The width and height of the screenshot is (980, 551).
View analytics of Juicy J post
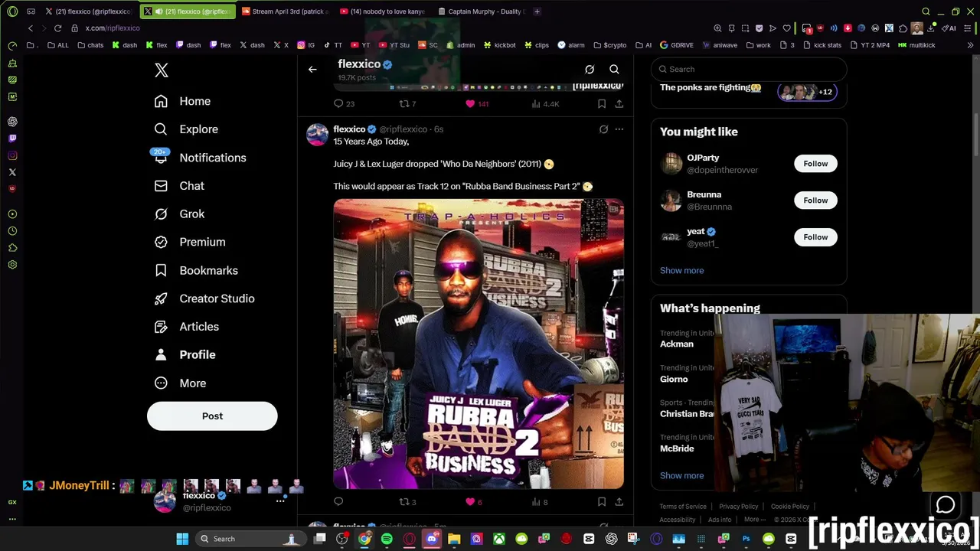539,502
